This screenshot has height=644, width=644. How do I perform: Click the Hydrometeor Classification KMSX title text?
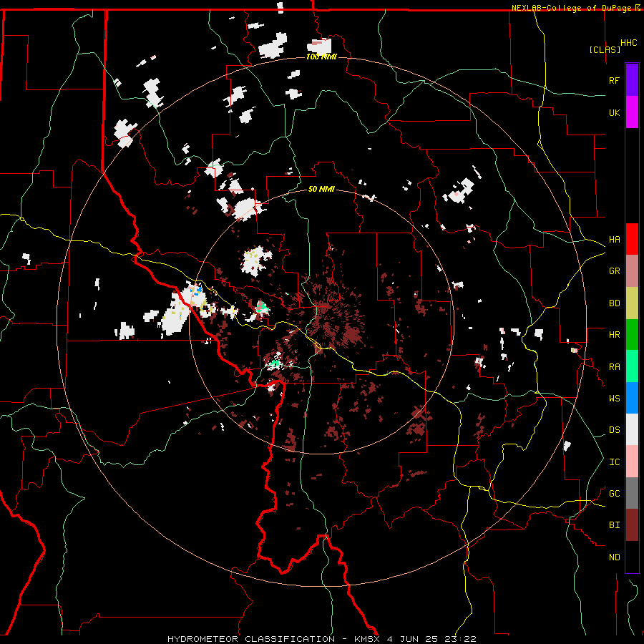321,639
